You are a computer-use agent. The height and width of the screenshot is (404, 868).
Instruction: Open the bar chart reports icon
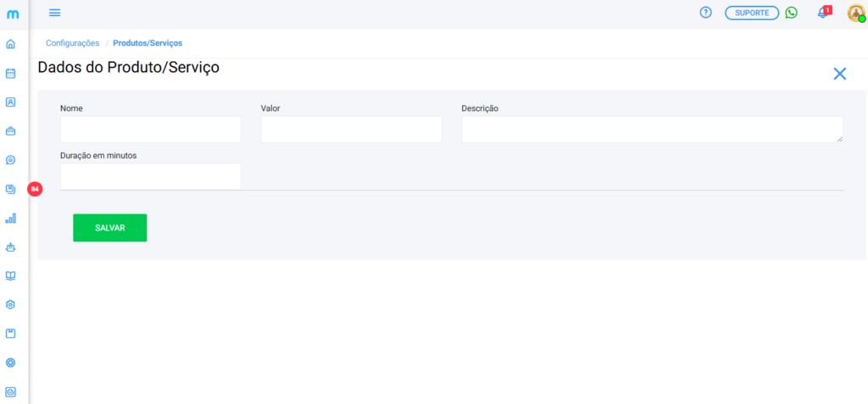point(11,219)
